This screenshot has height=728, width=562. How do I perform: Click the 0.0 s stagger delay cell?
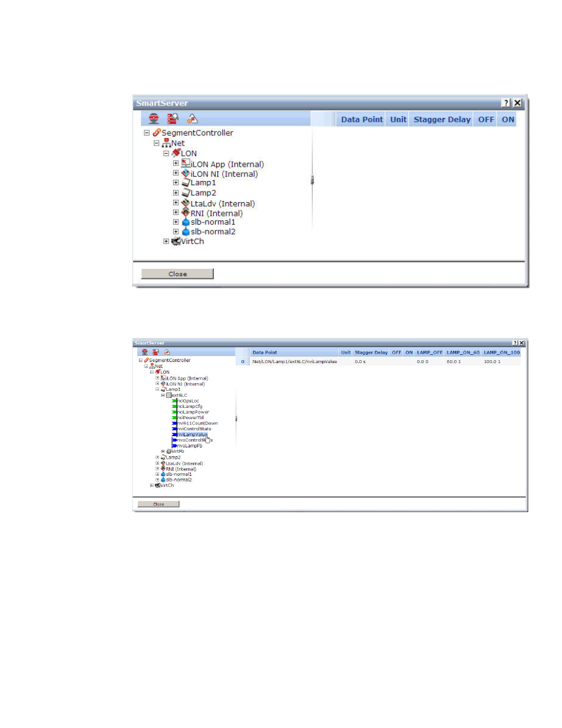(x=371, y=361)
